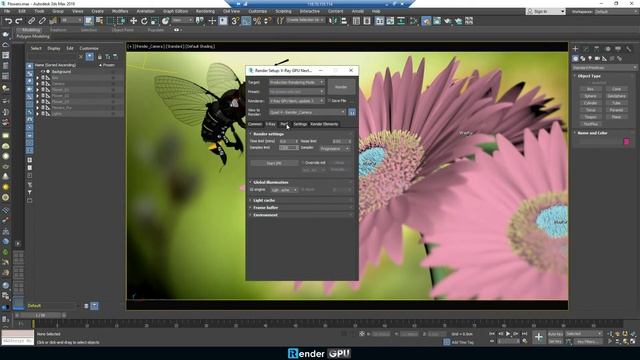Open the Sampler type dropdown
Image resolution: width=640 pixels, height=360 pixels.
pyautogui.click(x=335, y=149)
